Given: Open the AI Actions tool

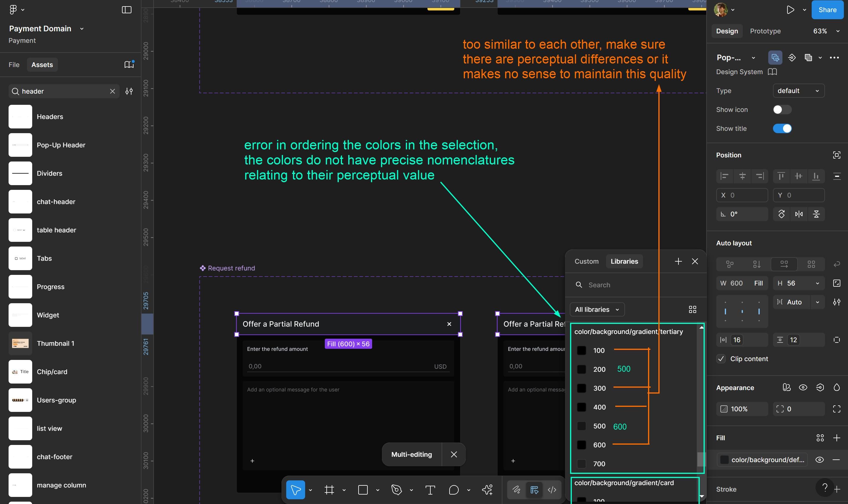Looking at the screenshot, I should point(487,490).
